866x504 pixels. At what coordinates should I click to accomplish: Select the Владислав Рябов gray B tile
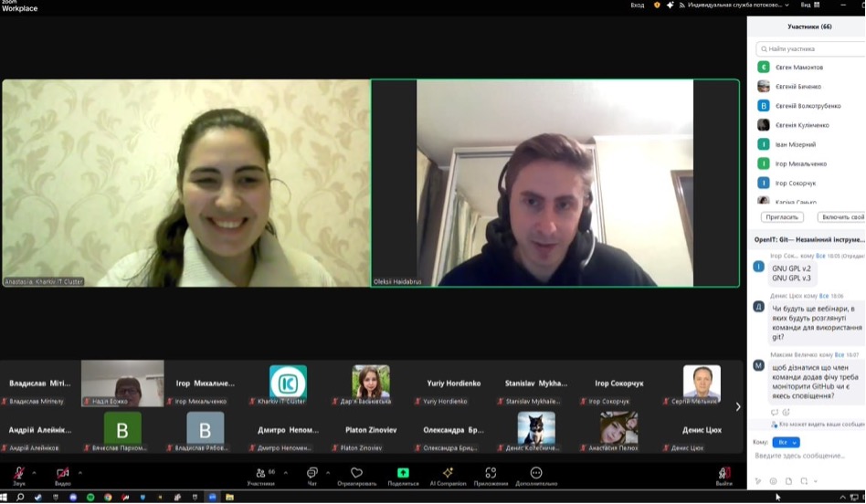click(x=205, y=431)
